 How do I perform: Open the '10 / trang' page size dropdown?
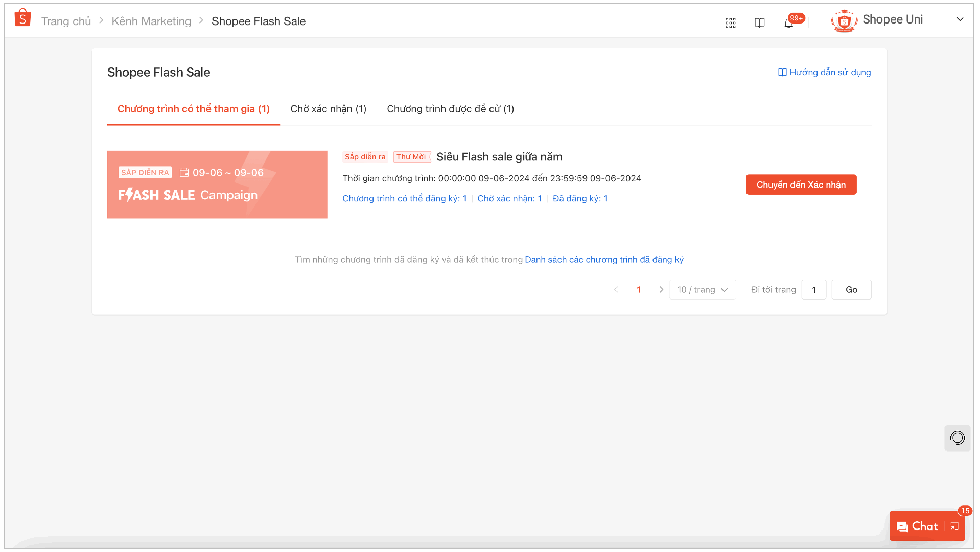tap(703, 289)
